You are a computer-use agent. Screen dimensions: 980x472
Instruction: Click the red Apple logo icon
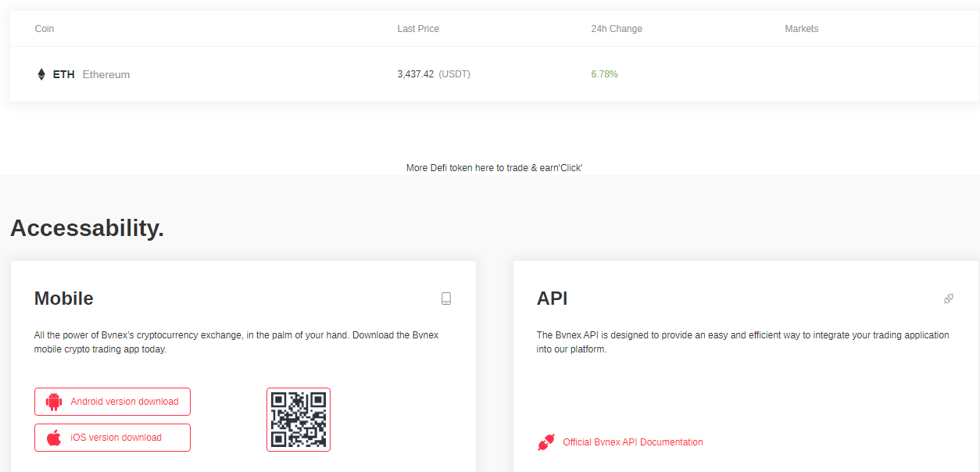[x=54, y=438]
